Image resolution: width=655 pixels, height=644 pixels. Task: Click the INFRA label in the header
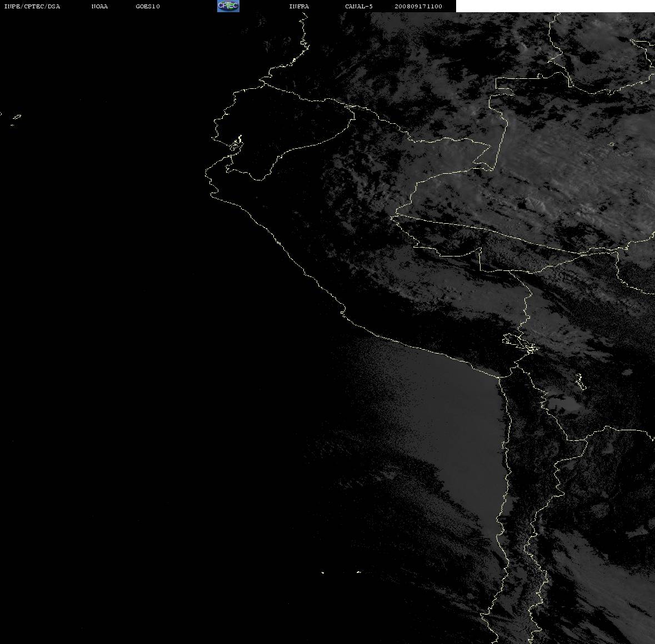pyautogui.click(x=299, y=6)
